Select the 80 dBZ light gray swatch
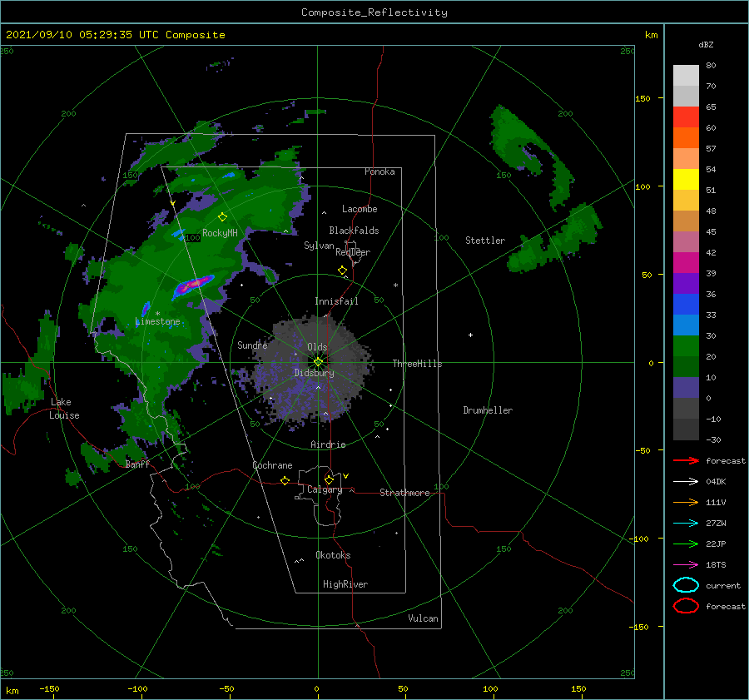This screenshot has width=749, height=700. [686, 75]
